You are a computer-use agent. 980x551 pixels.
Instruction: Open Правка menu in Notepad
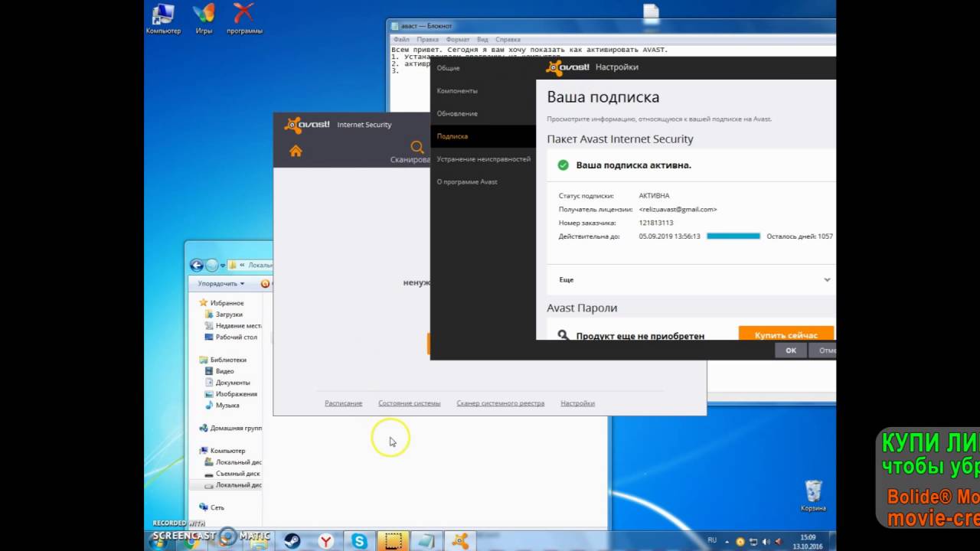[428, 39]
